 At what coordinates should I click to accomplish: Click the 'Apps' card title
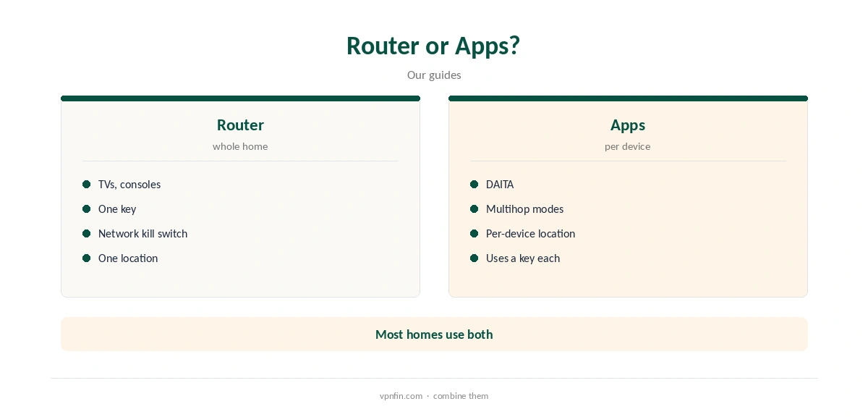point(628,125)
